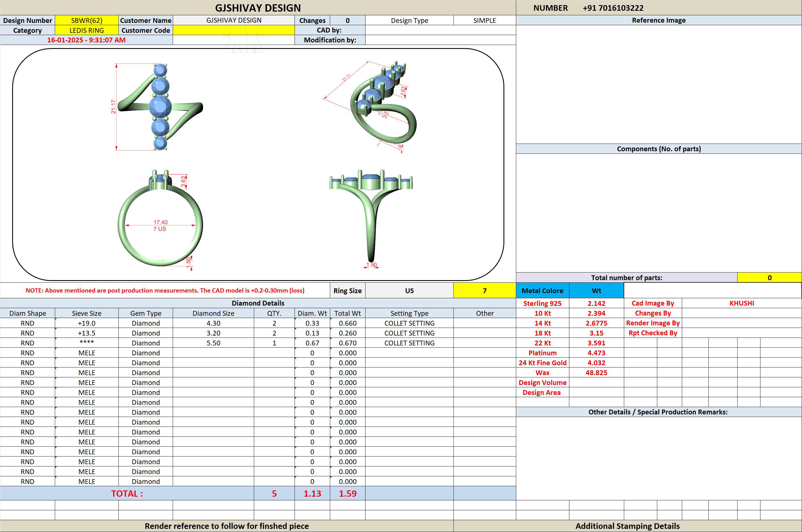This screenshot has height=532, width=802.
Task: Select the Wax weight value 48.825
Action: point(596,373)
